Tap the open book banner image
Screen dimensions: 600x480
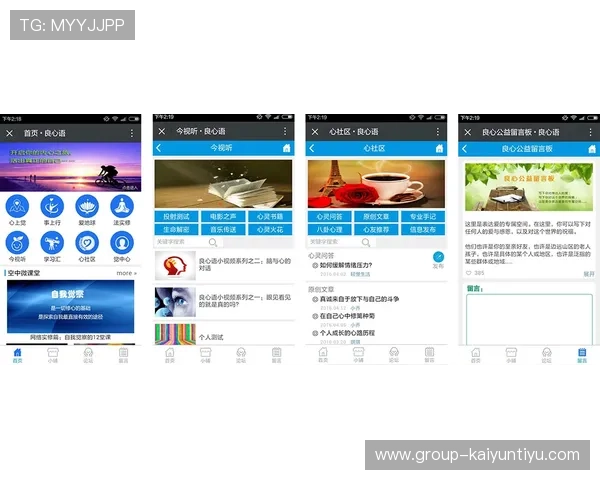pyautogui.click(x=223, y=184)
